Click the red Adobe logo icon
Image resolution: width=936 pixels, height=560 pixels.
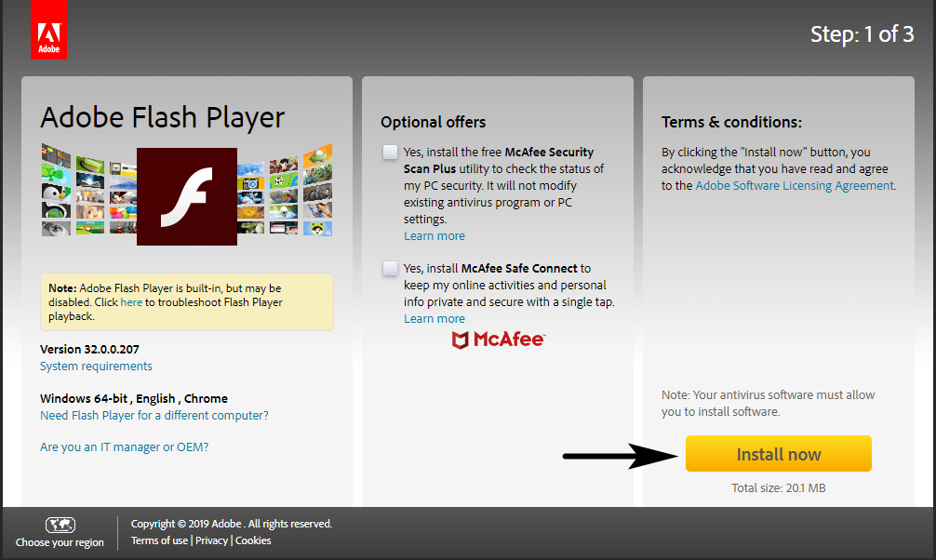[x=49, y=30]
